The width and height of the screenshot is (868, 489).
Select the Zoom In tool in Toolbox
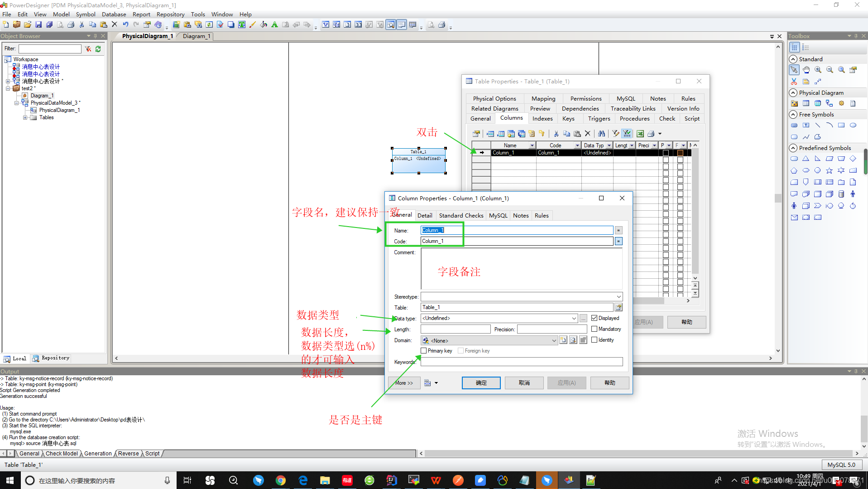pyautogui.click(x=818, y=70)
